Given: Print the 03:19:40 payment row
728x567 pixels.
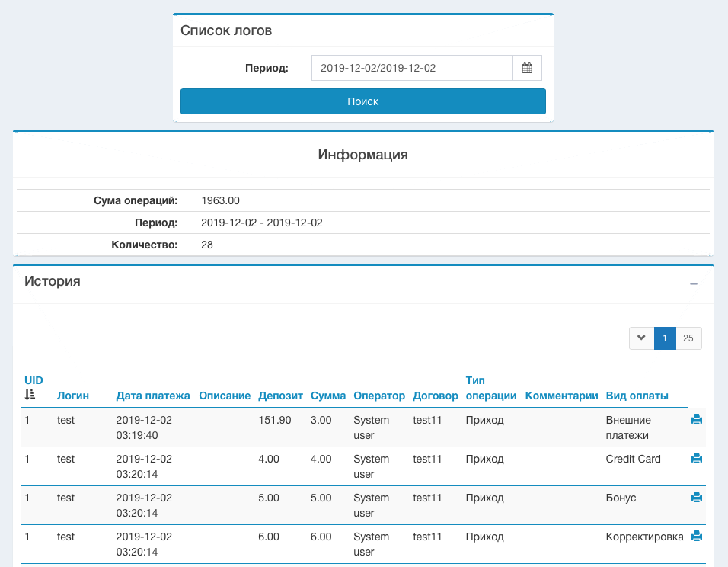Looking at the screenshot, I should (696, 420).
